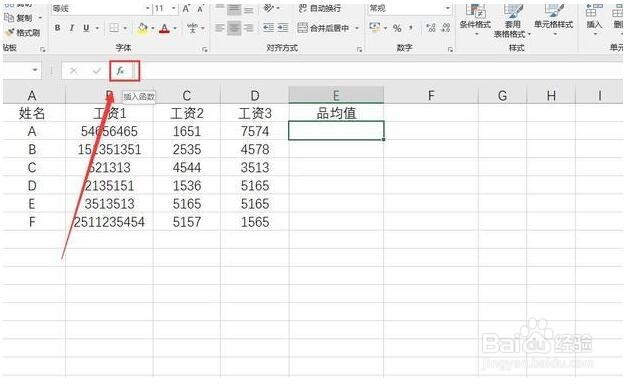Screen dimensions: 628x385
Task: Click the formula bar confirm checkmark icon
Action: [97, 71]
